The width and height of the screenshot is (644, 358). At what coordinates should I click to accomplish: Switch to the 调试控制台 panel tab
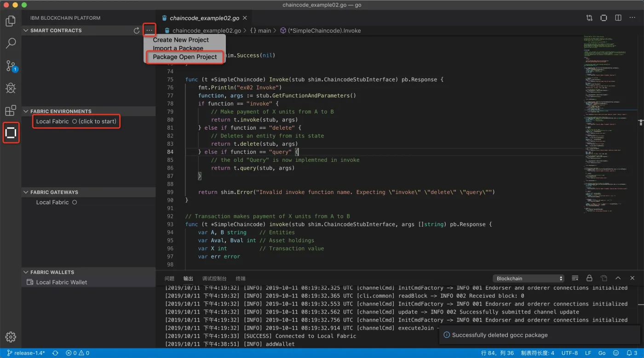point(214,278)
